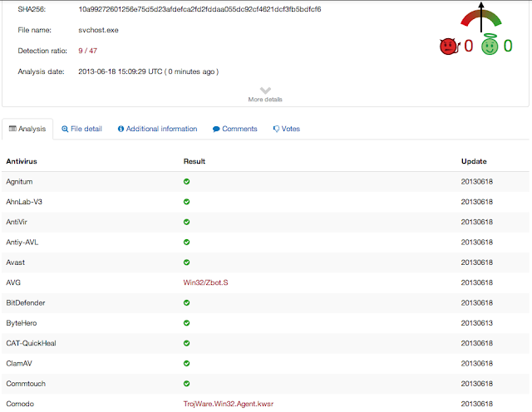Click the clean checkmark icon for AhnLab-V3
532x412 pixels.
pos(186,202)
